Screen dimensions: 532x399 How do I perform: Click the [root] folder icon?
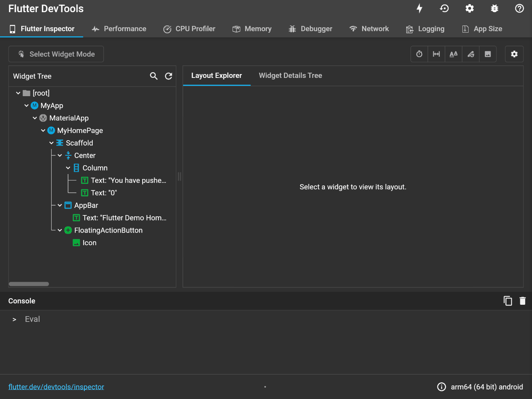tap(27, 93)
